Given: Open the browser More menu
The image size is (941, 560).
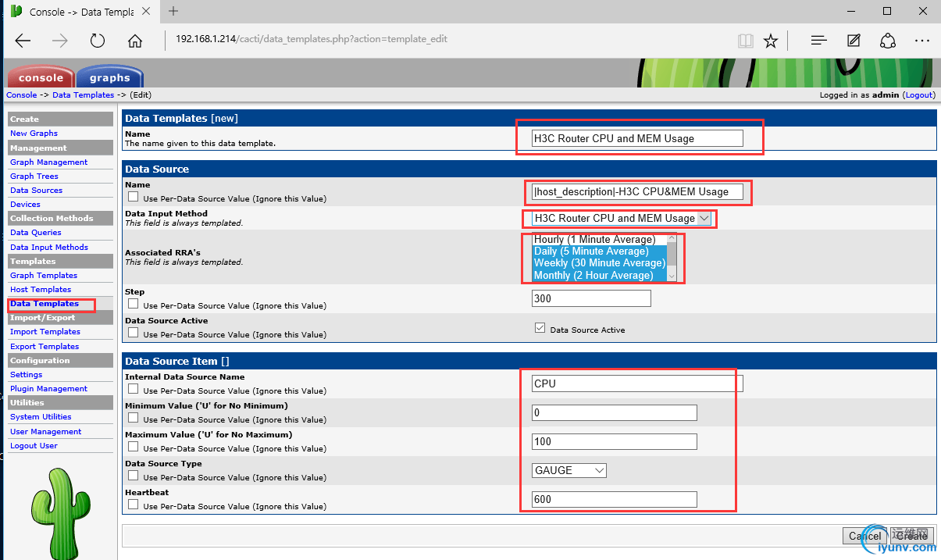Looking at the screenshot, I should pos(922,41).
